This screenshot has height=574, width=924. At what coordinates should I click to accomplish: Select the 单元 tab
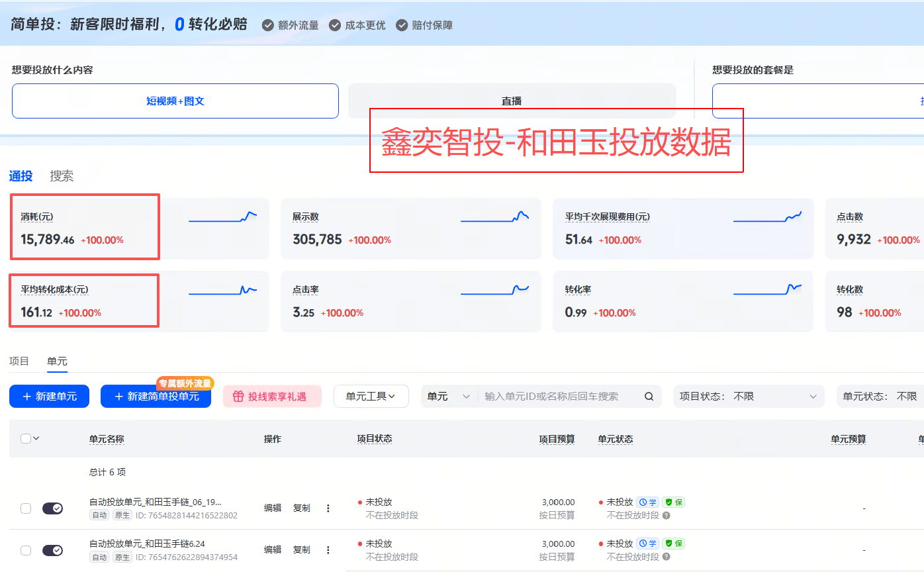(57, 361)
